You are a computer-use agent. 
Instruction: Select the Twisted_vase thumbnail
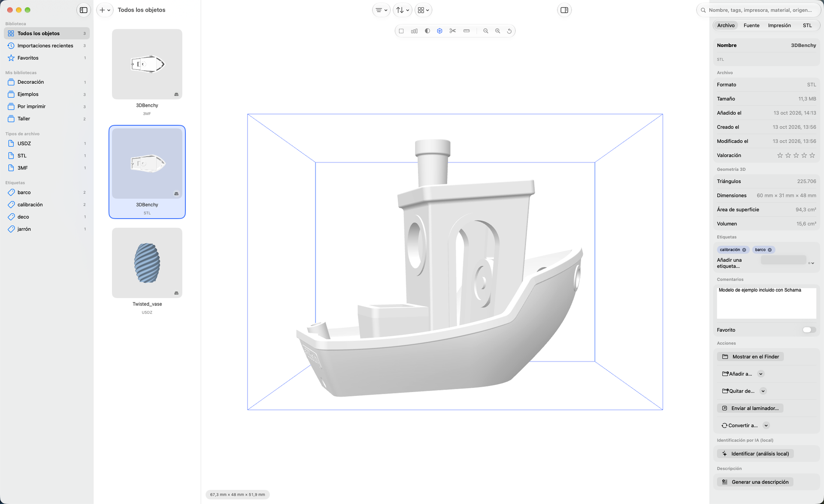coord(147,263)
